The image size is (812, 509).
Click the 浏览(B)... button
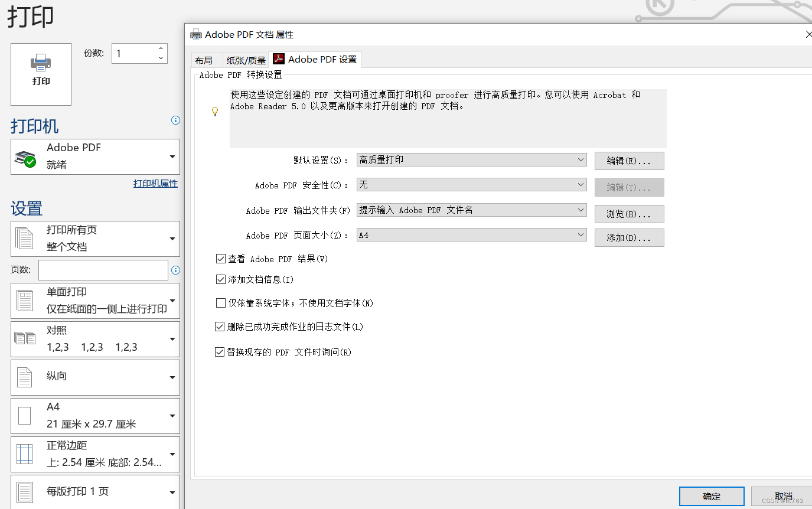[x=629, y=214]
